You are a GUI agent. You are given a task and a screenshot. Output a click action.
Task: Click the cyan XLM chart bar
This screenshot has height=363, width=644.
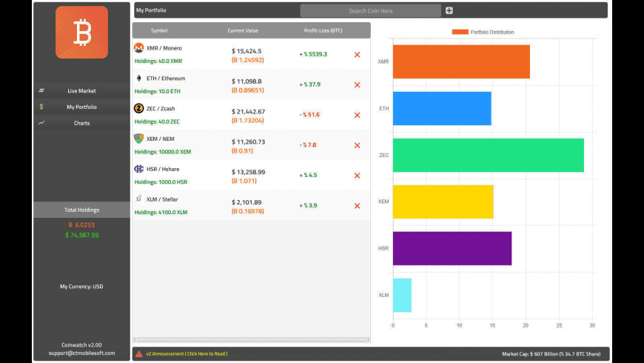tap(402, 295)
